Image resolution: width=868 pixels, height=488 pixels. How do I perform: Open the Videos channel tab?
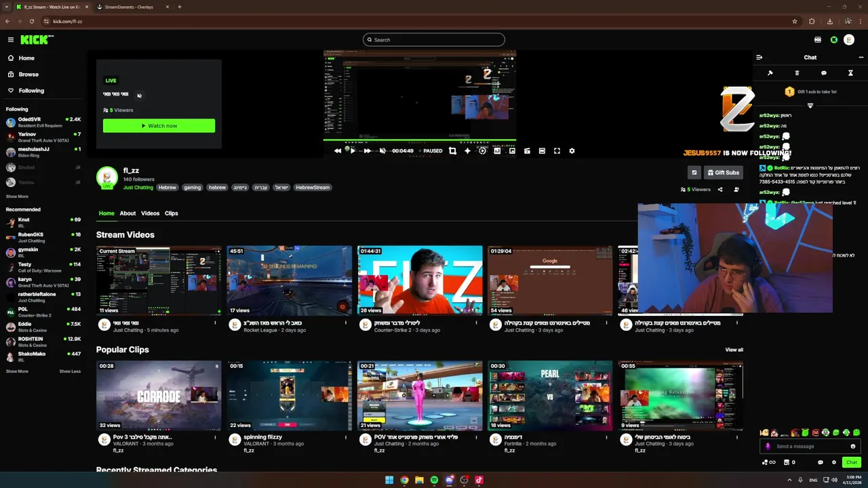tap(150, 213)
